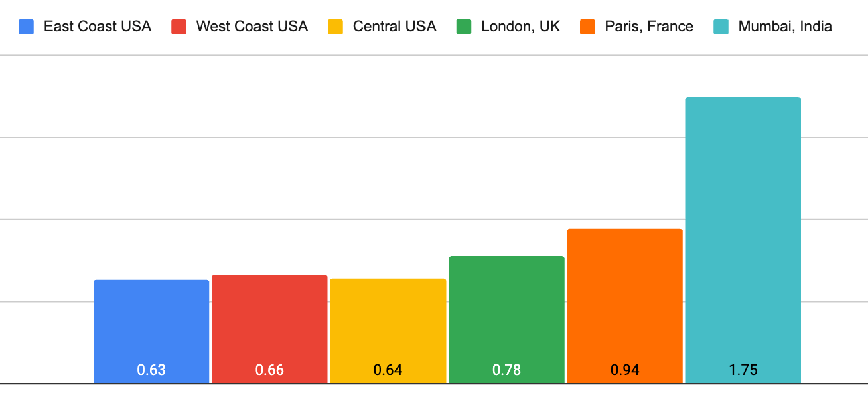Select the 0.94 data label

click(x=624, y=370)
